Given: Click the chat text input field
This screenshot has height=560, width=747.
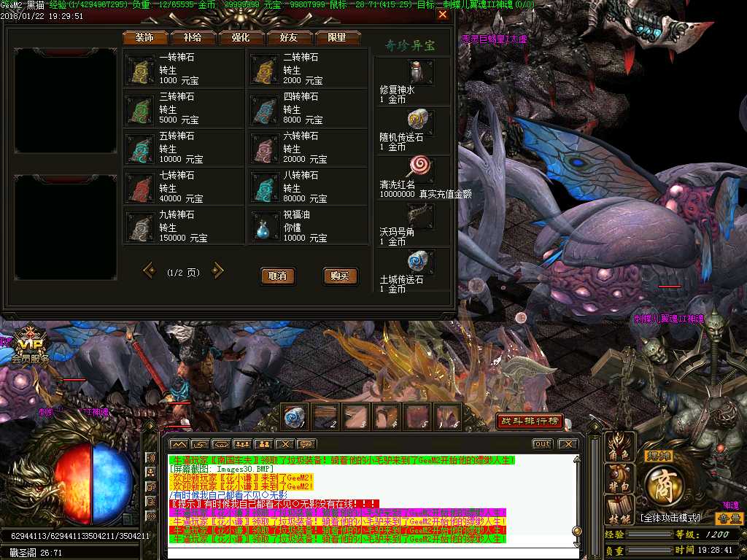Looking at the screenshot, I should (373, 553).
